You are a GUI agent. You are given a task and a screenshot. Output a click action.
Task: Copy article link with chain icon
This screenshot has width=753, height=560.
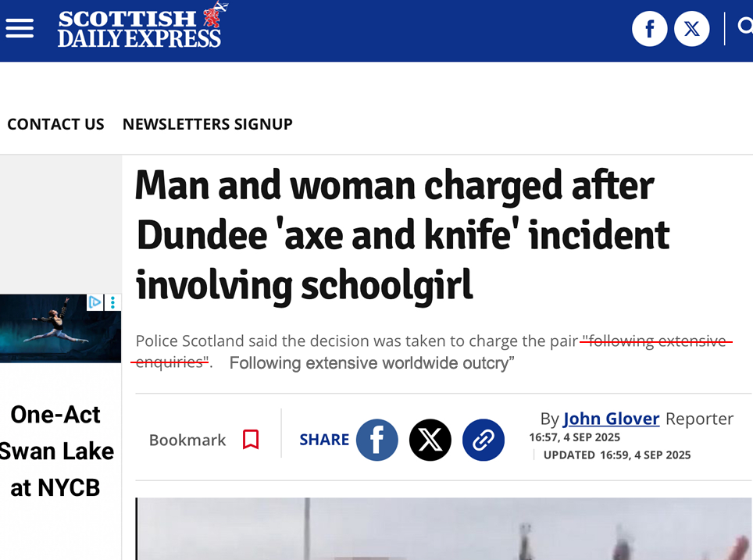(x=483, y=440)
